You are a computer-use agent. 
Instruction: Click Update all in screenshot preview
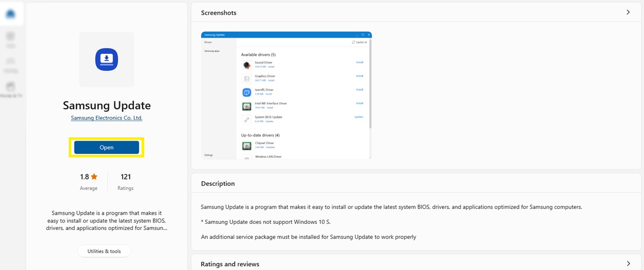[x=359, y=42]
